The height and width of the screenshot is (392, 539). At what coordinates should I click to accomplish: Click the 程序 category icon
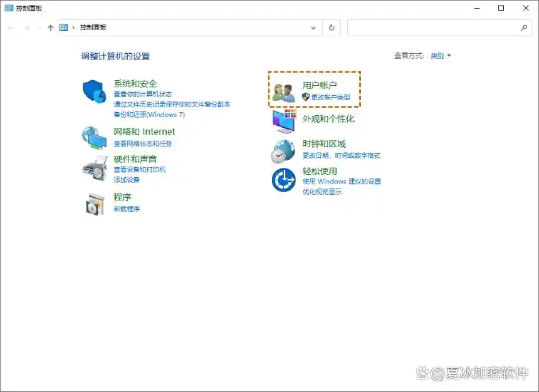[x=94, y=204]
